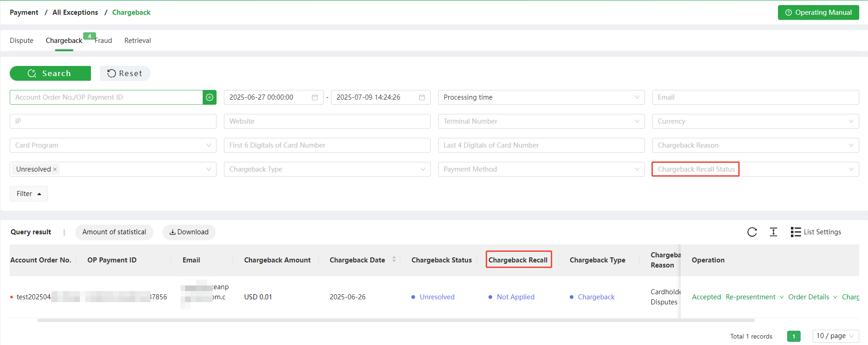Click the start date 2025-06-27 field
This screenshot has width=868, height=345.
[x=273, y=97]
